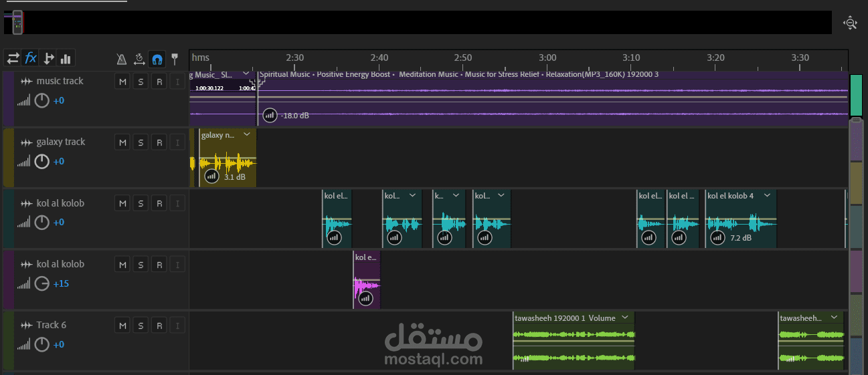This screenshot has height=375, width=868.
Task: Click the 7.2 dB clip volume icon
Action: [717, 237]
